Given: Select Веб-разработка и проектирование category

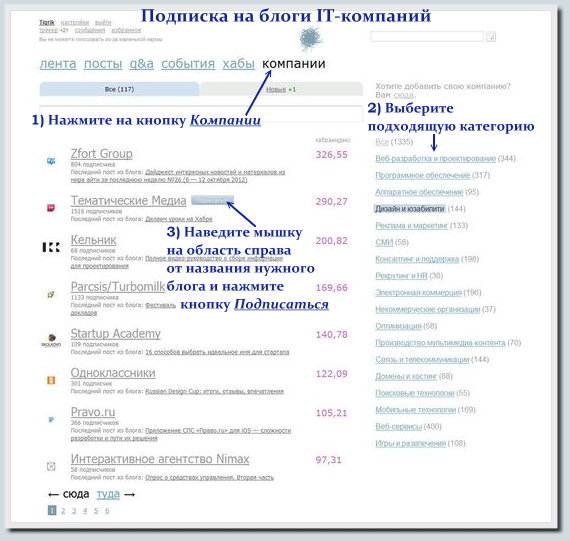Looking at the screenshot, I should coord(435,159).
